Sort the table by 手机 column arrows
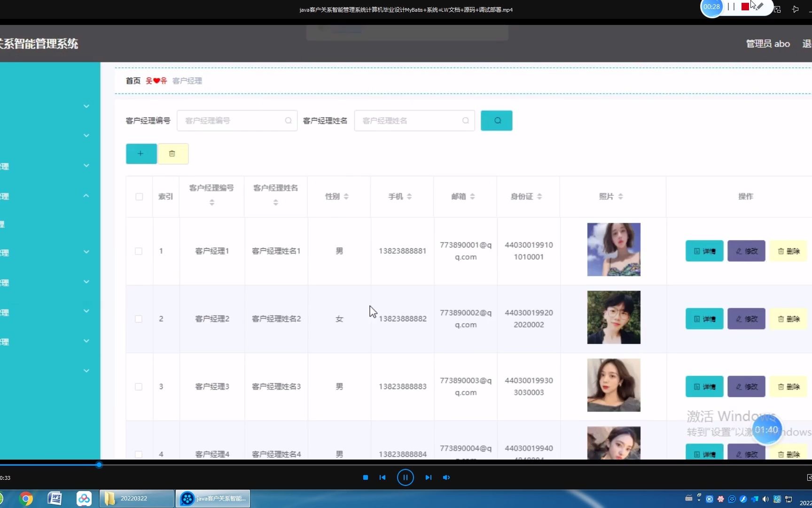812x508 pixels. click(410, 197)
